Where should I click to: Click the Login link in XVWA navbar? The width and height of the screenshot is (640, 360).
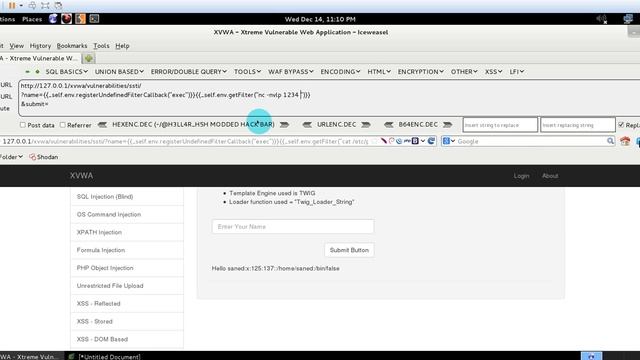click(521, 176)
